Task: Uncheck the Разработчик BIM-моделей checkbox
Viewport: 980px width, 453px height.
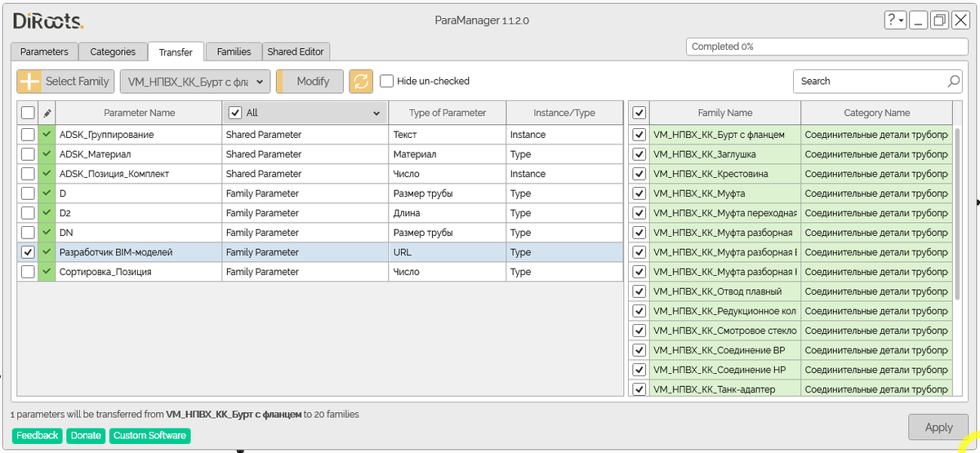Action: [28, 252]
